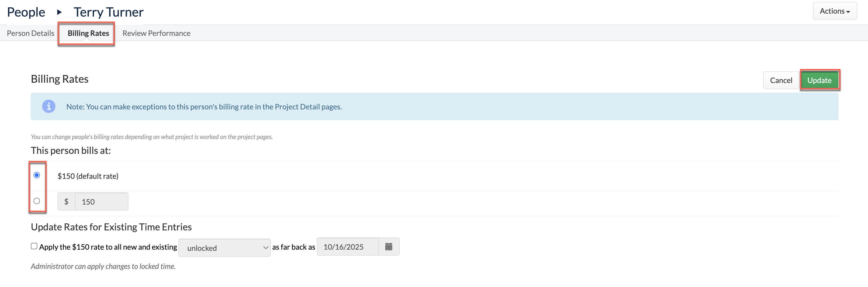Click the Terry Turner breadcrumb title

[108, 12]
